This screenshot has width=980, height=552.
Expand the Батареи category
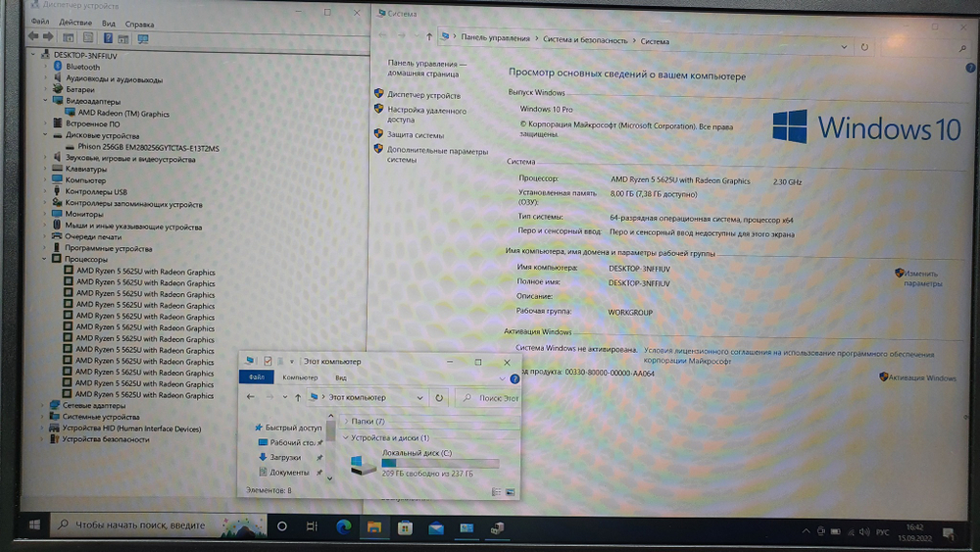[45, 89]
